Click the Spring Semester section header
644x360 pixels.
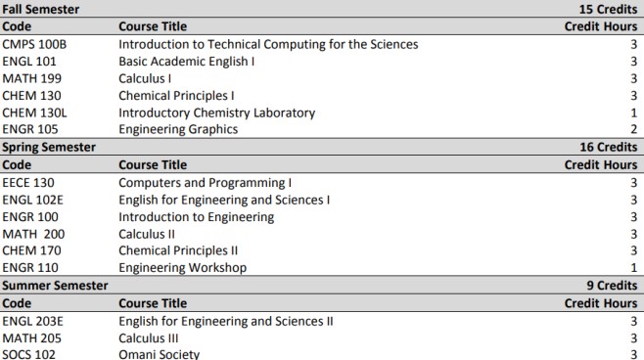(49, 147)
